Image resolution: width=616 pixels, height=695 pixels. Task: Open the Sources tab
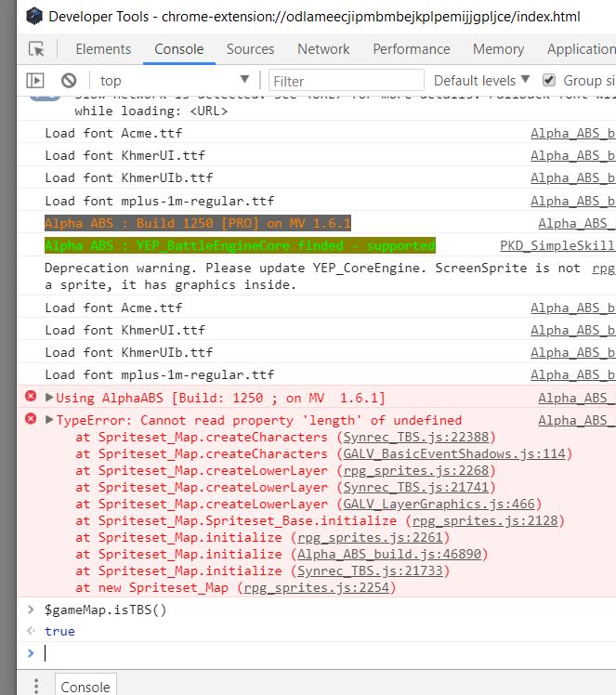(x=250, y=49)
